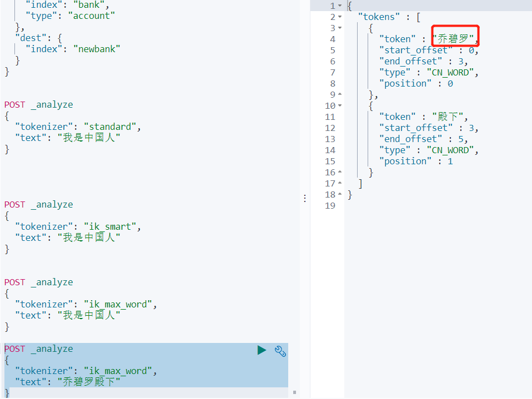Click "end_offset" : 5 on line 13

tap(423, 139)
